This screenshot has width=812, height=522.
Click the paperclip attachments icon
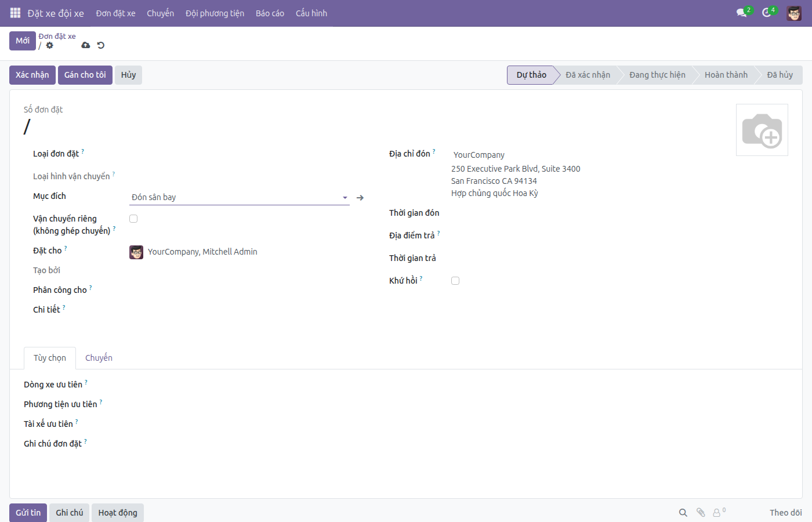(x=701, y=513)
